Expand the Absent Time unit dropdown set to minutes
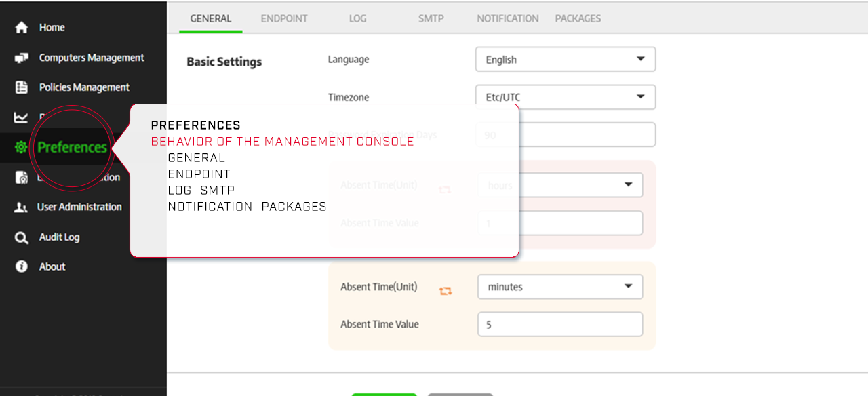This screenshot has width=868, height=396. point(560,286)
